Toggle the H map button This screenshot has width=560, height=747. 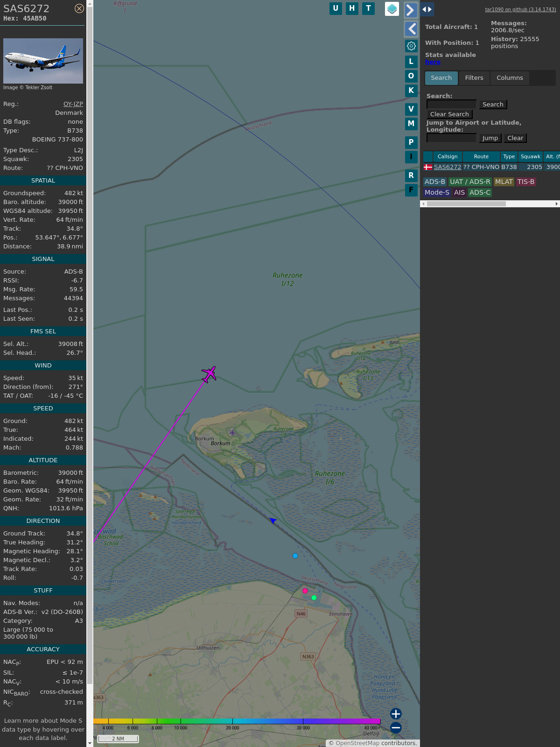[x=352, y=8]
